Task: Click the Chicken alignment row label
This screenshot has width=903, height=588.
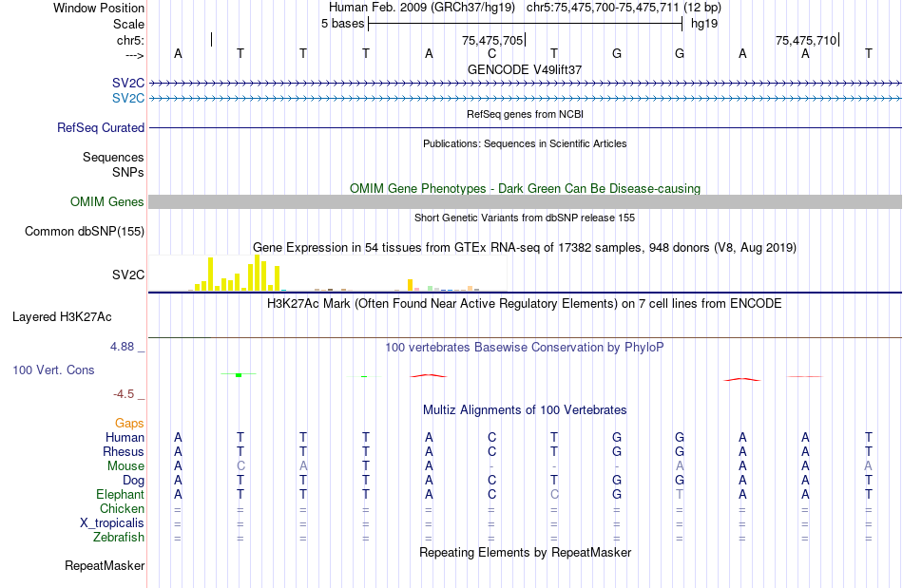Action: click(x=122, y=508)
